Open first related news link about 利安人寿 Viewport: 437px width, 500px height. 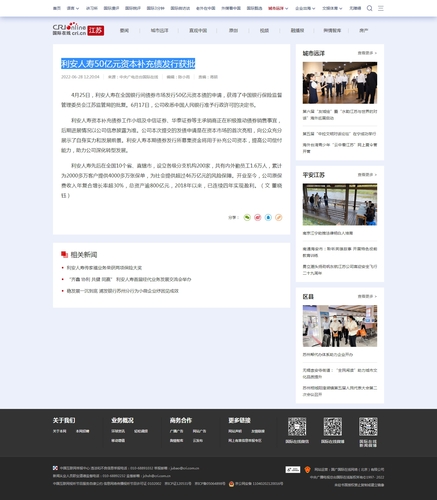[x=104, y=268]
